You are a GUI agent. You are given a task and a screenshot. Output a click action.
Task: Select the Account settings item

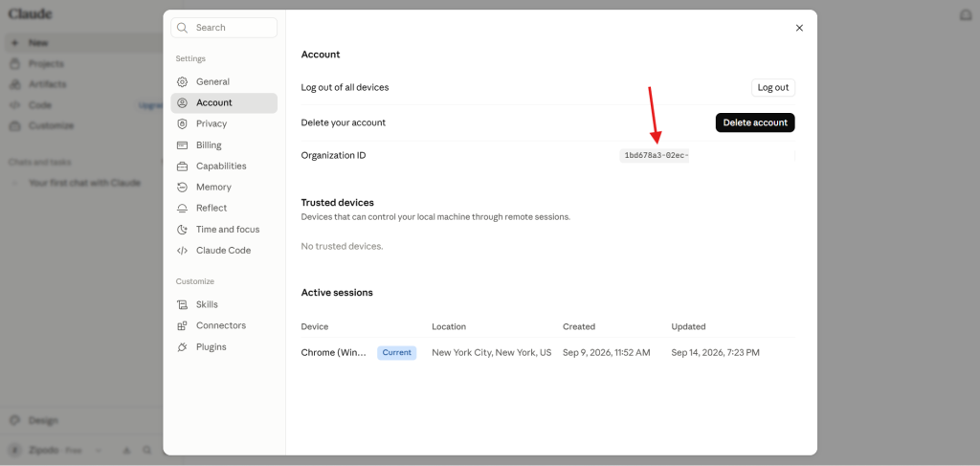[224, 103]
